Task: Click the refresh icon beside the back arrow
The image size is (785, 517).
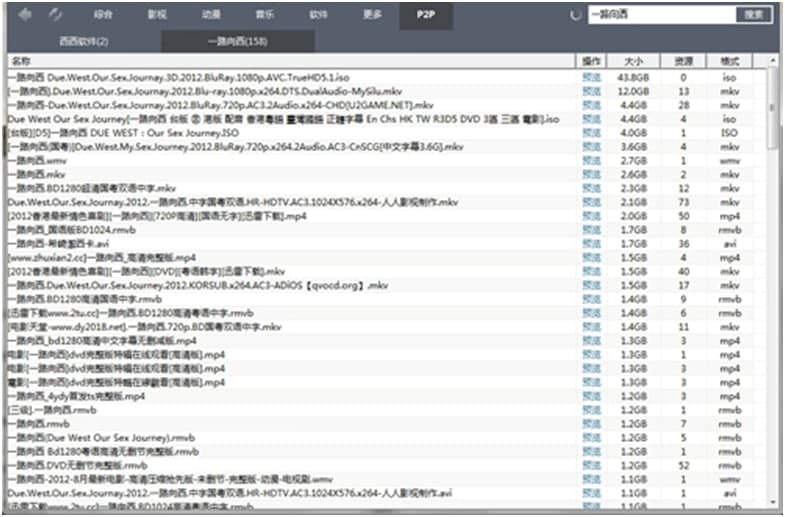Action: [x=55, y=15]
